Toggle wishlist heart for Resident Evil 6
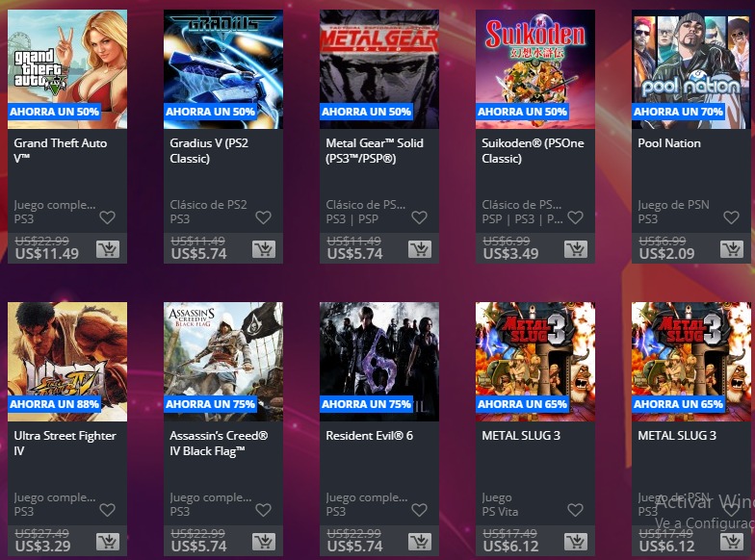Viewport: 755px width, 560px height. point(420,510)
